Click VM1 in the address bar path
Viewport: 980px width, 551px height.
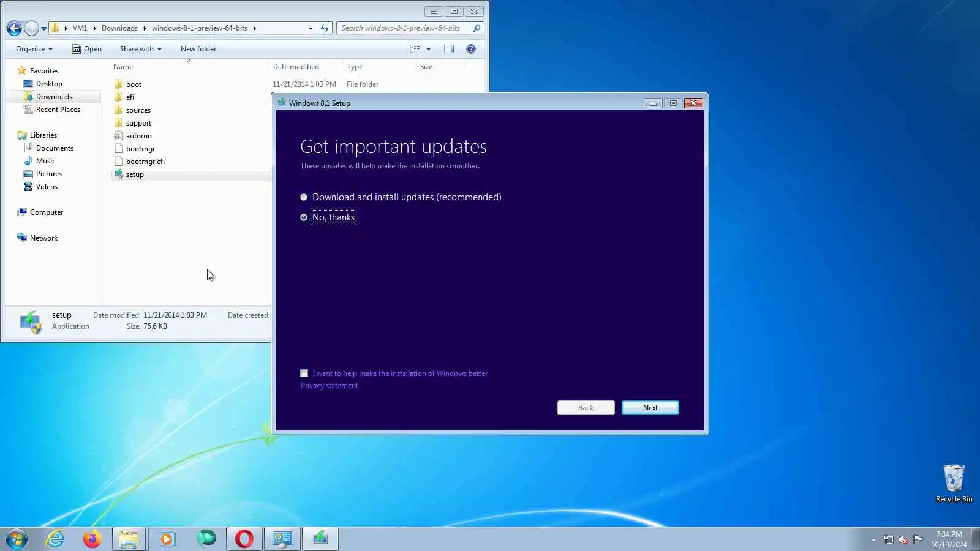[80, 28]
